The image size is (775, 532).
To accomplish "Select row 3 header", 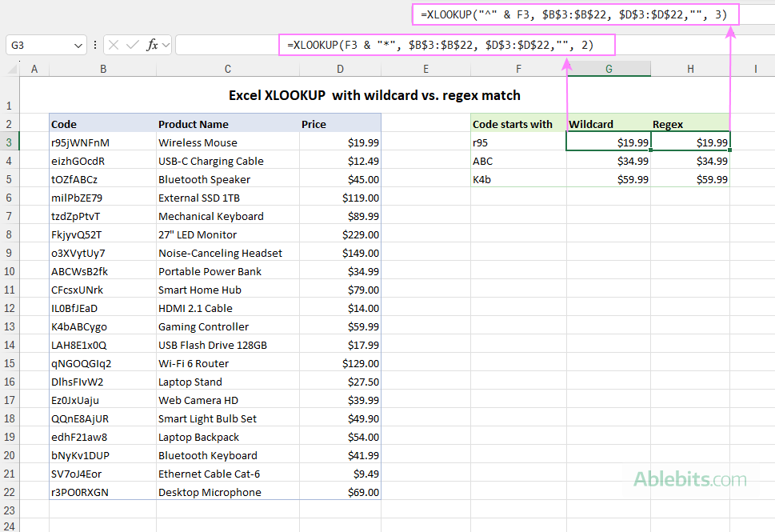I will click(x=10, y=142).
